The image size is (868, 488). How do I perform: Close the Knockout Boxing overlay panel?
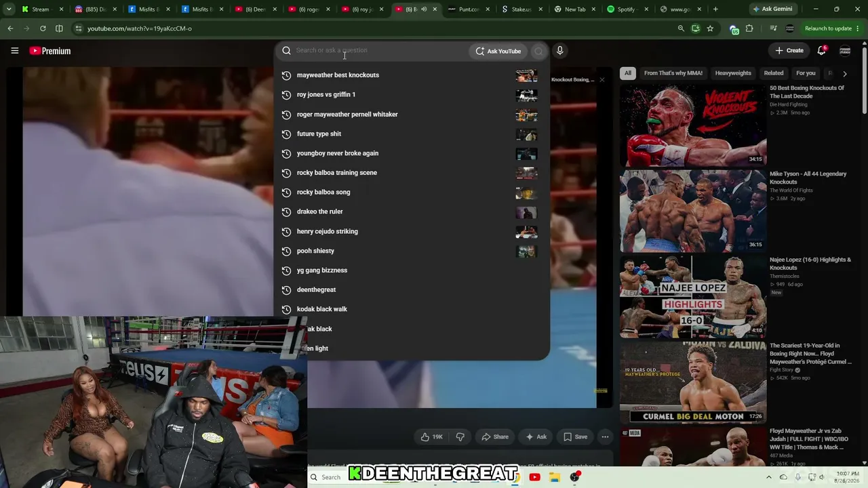pos(601,79)
